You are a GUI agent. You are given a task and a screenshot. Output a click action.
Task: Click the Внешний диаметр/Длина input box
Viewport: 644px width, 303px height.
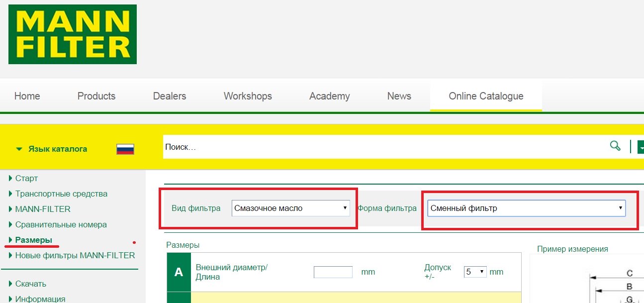(x=333, y=272)
